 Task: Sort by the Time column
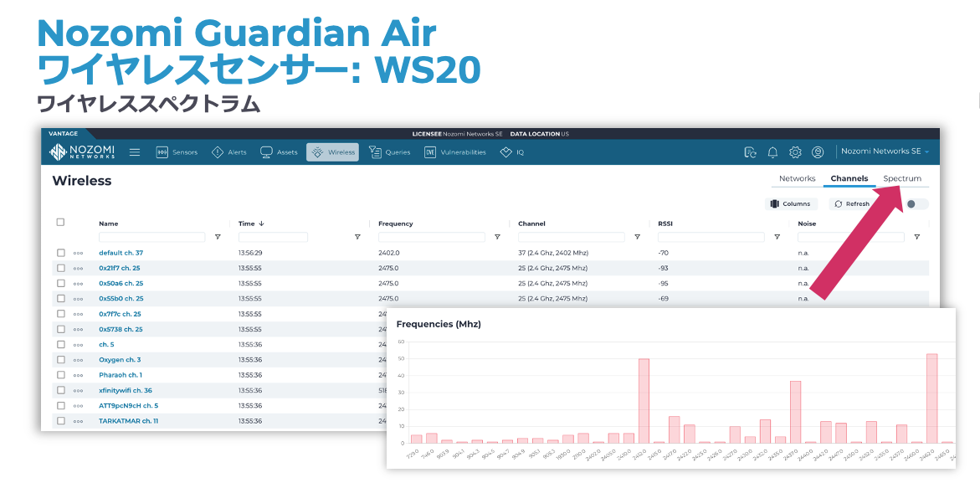point(250,223)
